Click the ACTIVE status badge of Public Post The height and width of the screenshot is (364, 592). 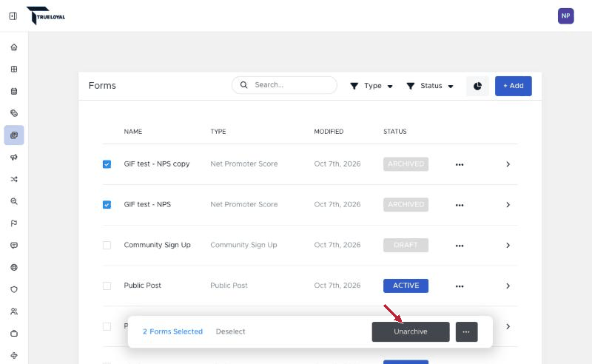pyautogui.click(x=406, y=286)
